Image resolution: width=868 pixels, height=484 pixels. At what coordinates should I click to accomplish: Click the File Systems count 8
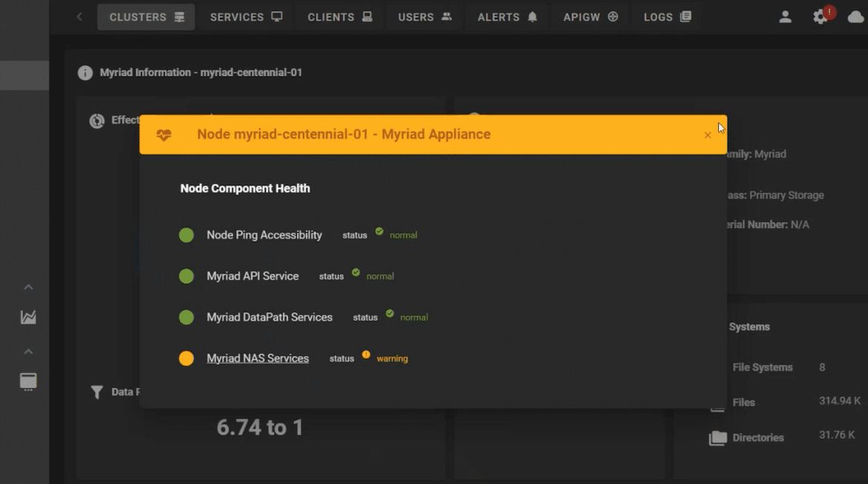[822, 368]
